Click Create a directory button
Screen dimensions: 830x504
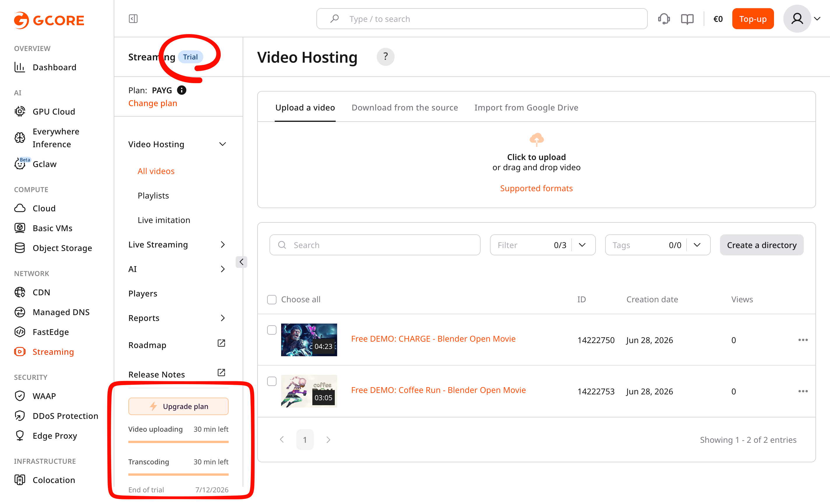click(761, 245)
